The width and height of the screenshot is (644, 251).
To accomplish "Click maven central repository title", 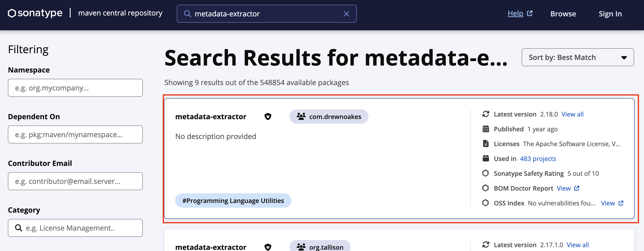I will (x=120, y=13).
